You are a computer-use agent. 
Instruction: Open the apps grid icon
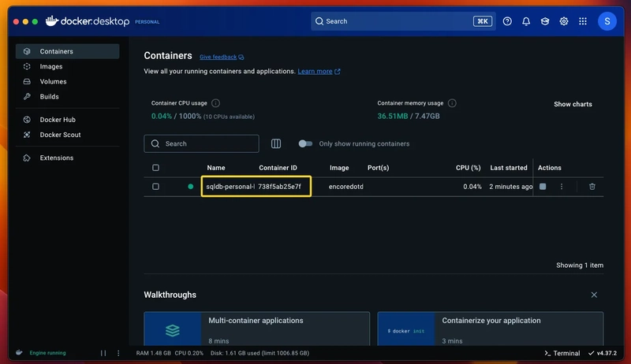[583, 21]
